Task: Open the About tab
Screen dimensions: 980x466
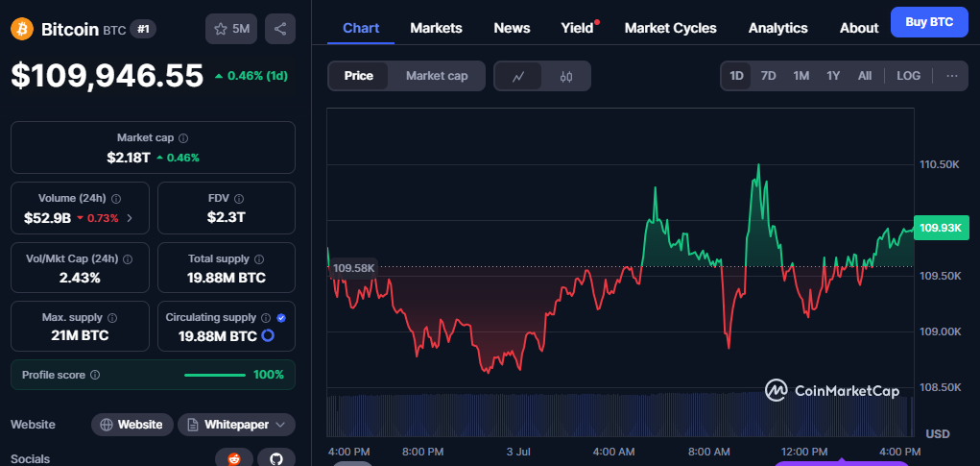Action: pos(859,28)
